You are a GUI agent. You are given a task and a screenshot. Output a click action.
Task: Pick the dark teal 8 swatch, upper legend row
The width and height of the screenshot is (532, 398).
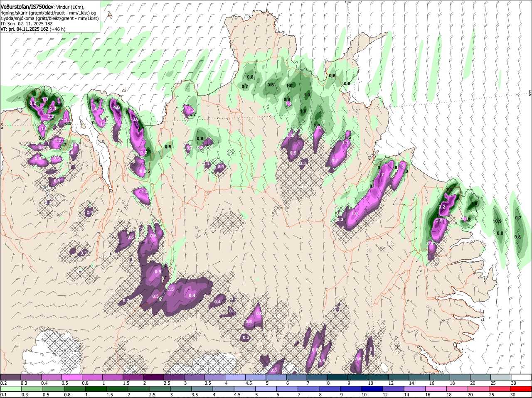(337, 377)
